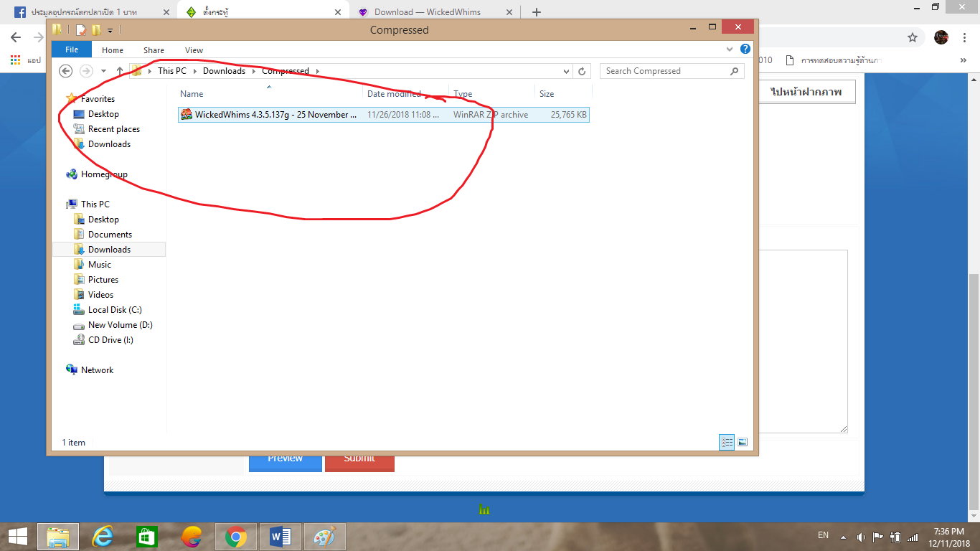Switch to the Home ribbon tab
This screenshot has width=980, height=551.
pyautogui.click(x=113, y=50)
